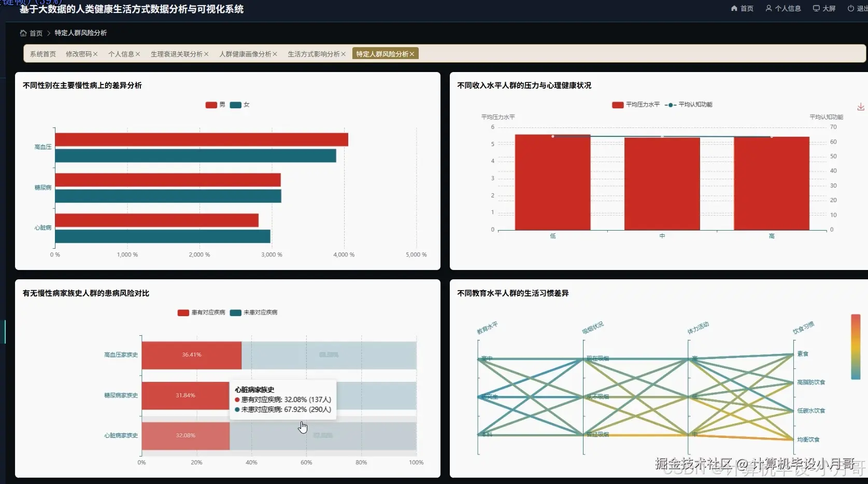Click the 饮食习惯 parallel axis label

[803, 328]
